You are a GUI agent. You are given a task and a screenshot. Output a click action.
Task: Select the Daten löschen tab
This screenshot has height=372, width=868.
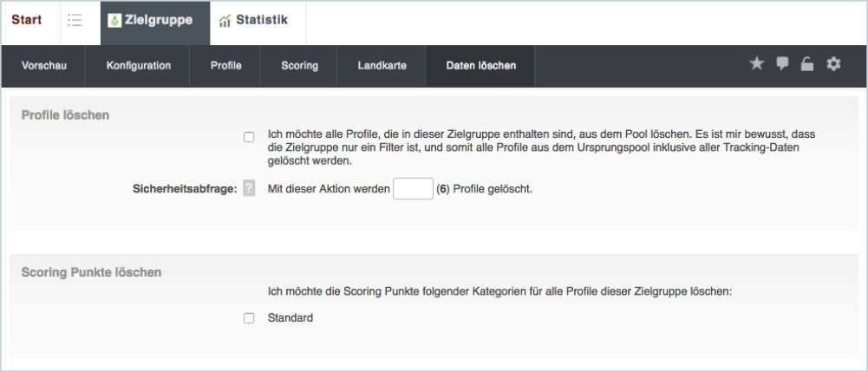click(480, 65)
